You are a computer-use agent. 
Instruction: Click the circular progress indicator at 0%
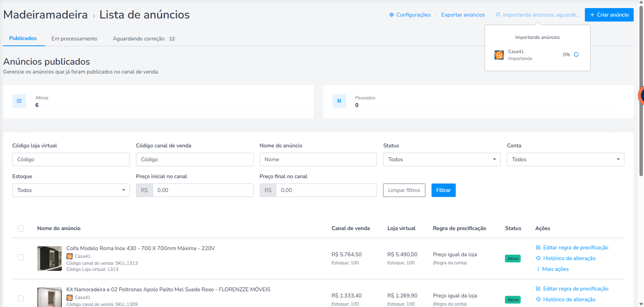(576, 55)
